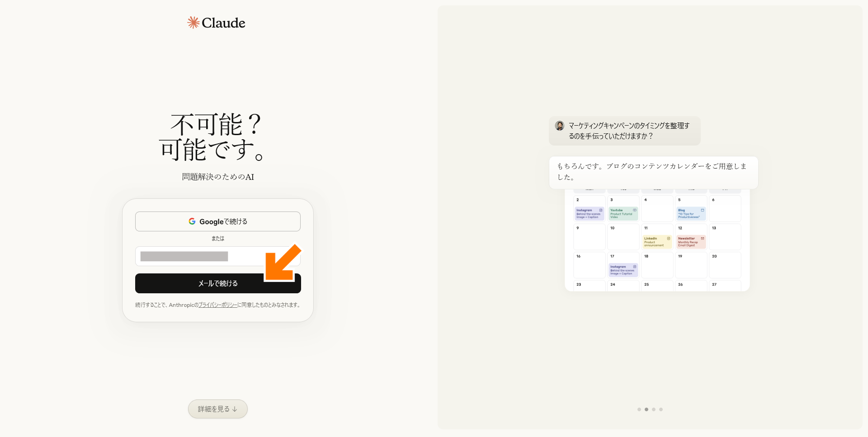
Task: Select the first carousel dot
Action: [639, 409]
